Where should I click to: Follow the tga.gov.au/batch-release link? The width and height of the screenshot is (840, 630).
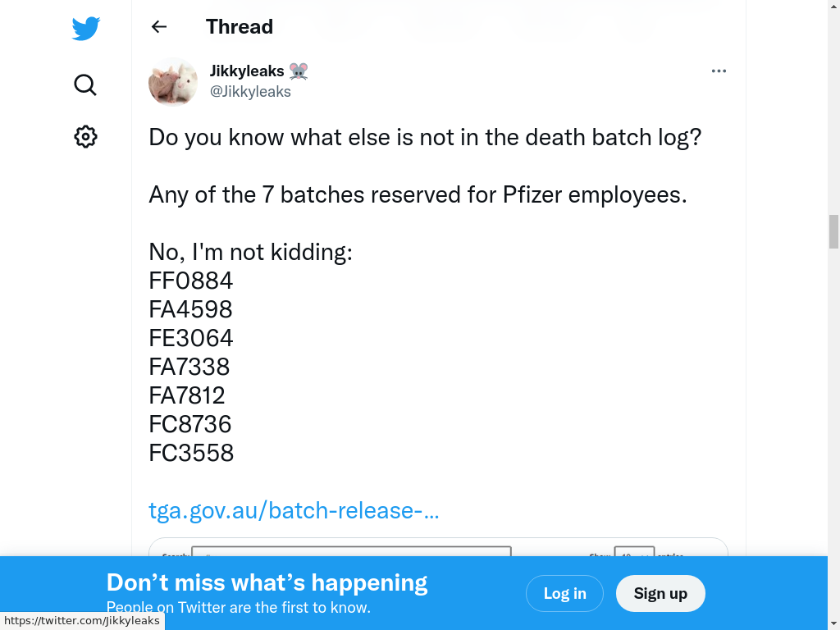point(294,510)
